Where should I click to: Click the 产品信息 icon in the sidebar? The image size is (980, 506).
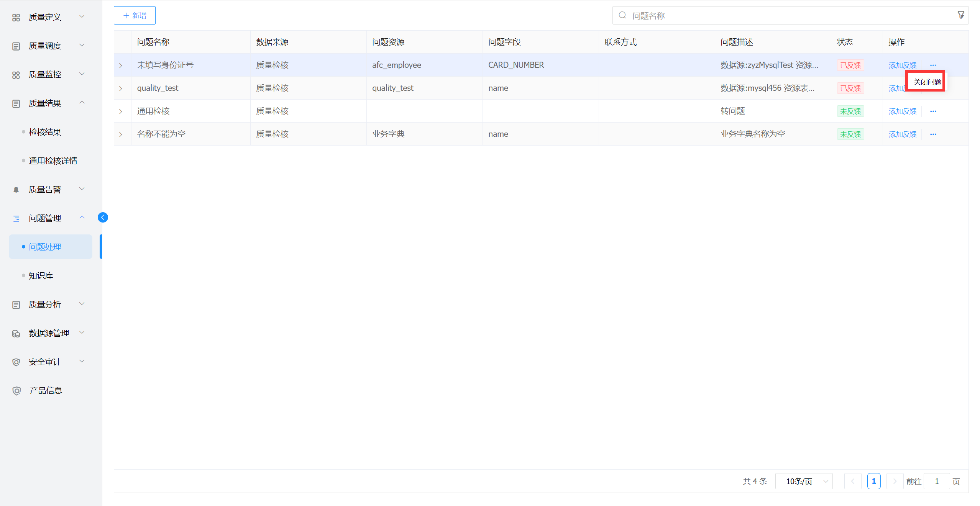[x=16, y=391]
